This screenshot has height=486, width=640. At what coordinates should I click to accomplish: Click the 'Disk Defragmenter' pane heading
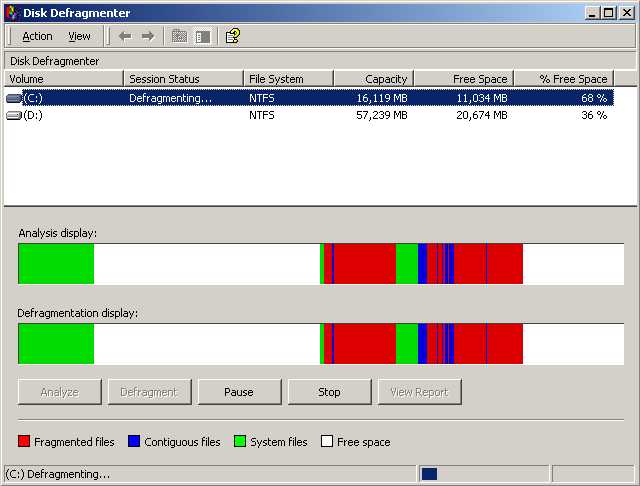pos(54,61)
